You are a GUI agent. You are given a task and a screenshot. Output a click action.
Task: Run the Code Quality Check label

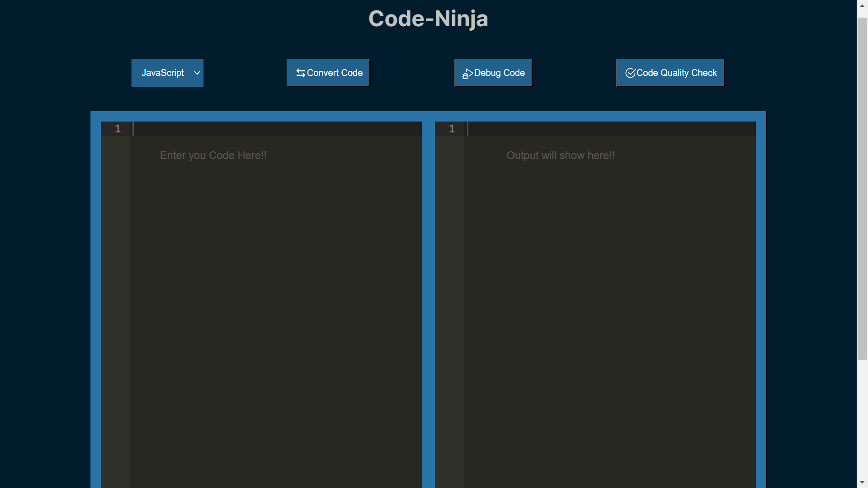point(676,73)
